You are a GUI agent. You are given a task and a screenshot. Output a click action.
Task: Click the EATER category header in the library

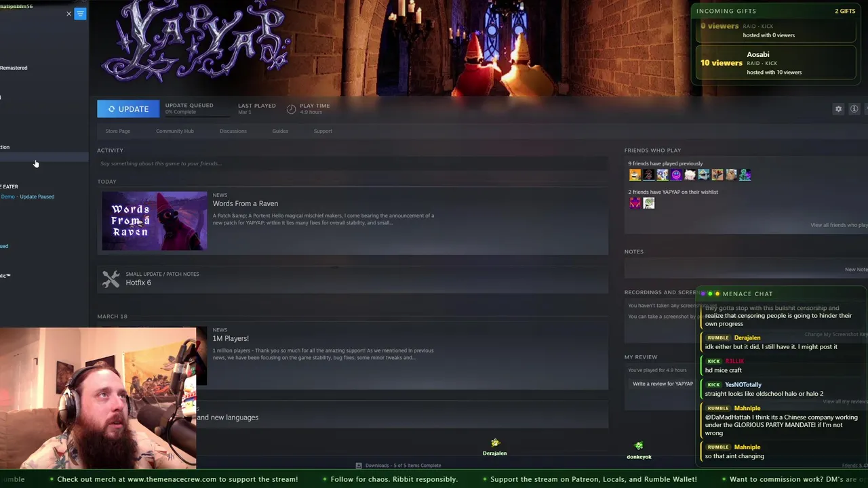coord(9,186)
